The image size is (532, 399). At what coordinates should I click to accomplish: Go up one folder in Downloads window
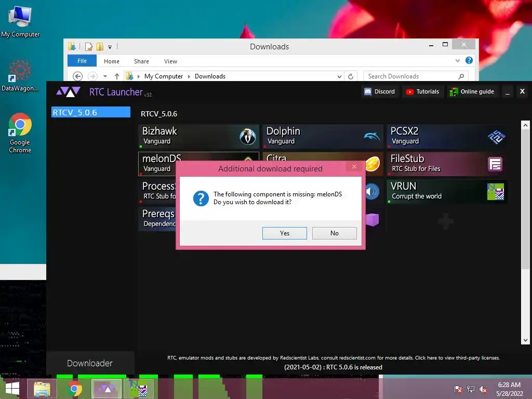(117, 76)
